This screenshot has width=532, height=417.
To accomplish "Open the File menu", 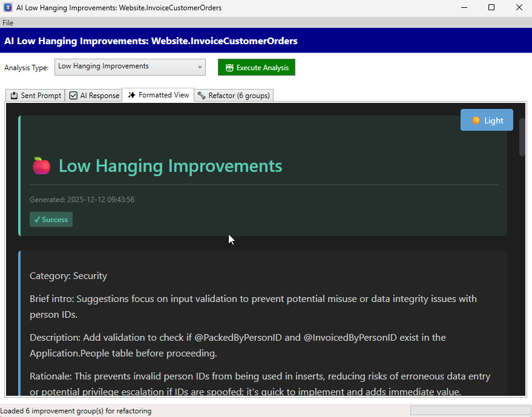I will pos(8,23).
